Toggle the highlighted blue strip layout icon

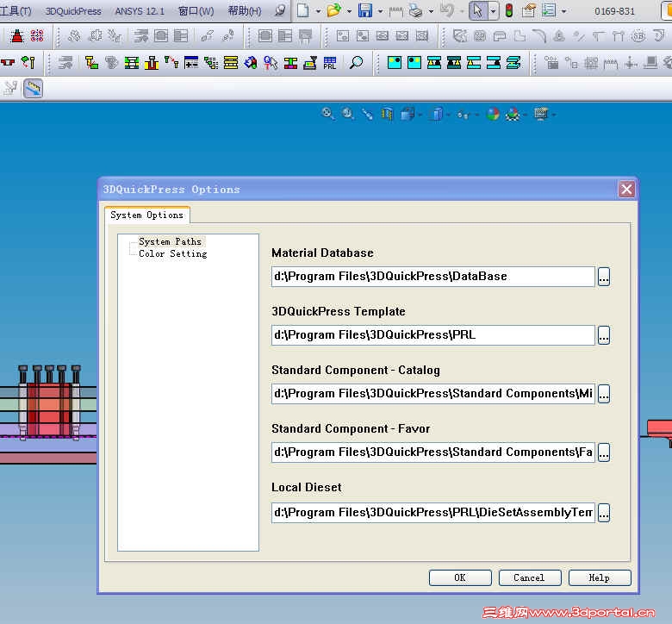pyautogui.click(x=33, y=89)
